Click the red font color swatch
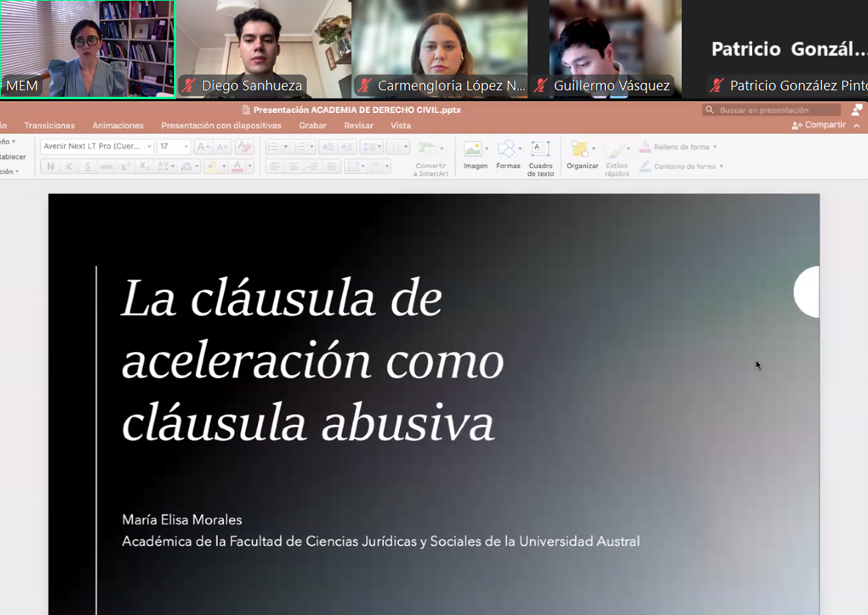Viewport: 868px width, 615px height. 237,167
